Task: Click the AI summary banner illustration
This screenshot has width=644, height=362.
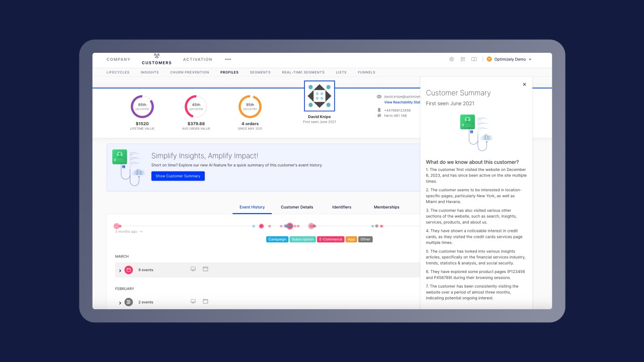Action: pyautogui.click(x=128, y=167)
